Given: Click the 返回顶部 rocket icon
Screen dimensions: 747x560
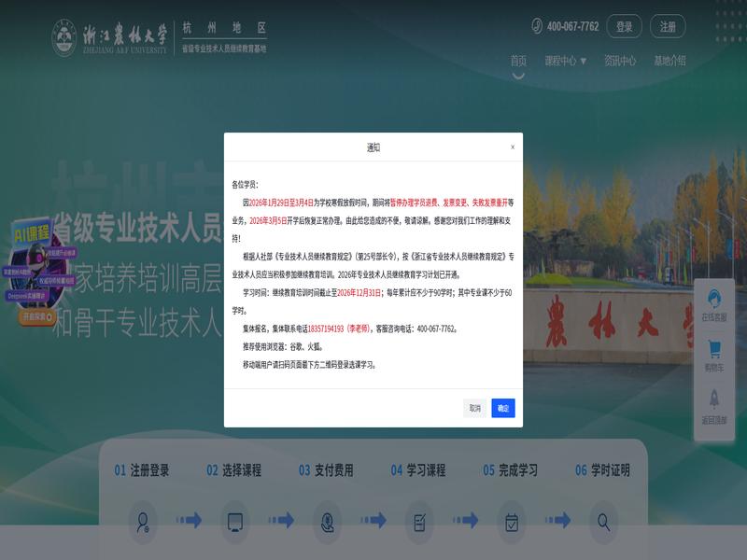Looking at the screenshot, I should [714, 400].
